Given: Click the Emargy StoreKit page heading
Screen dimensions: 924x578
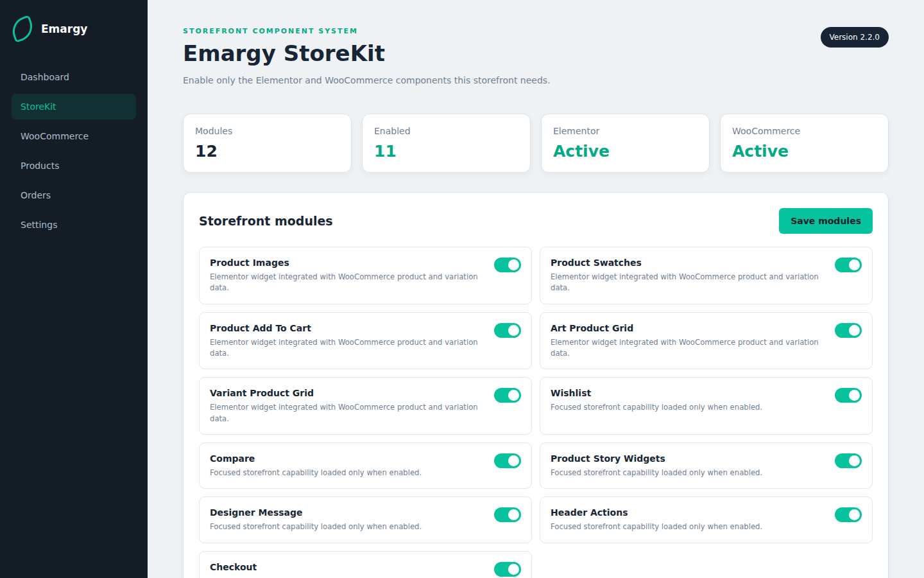Looking at the screenshot, I should point(284,53).
